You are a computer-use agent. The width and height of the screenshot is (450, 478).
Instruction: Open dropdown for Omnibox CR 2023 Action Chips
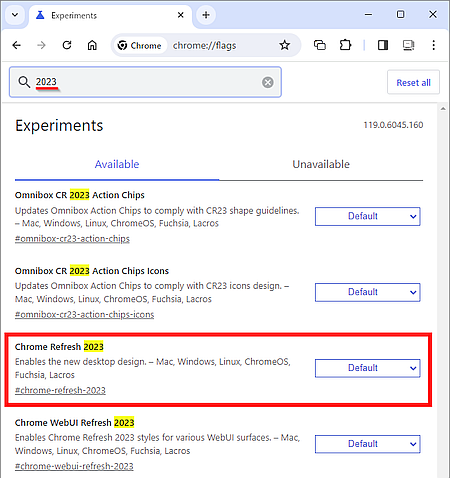(368, 216)
